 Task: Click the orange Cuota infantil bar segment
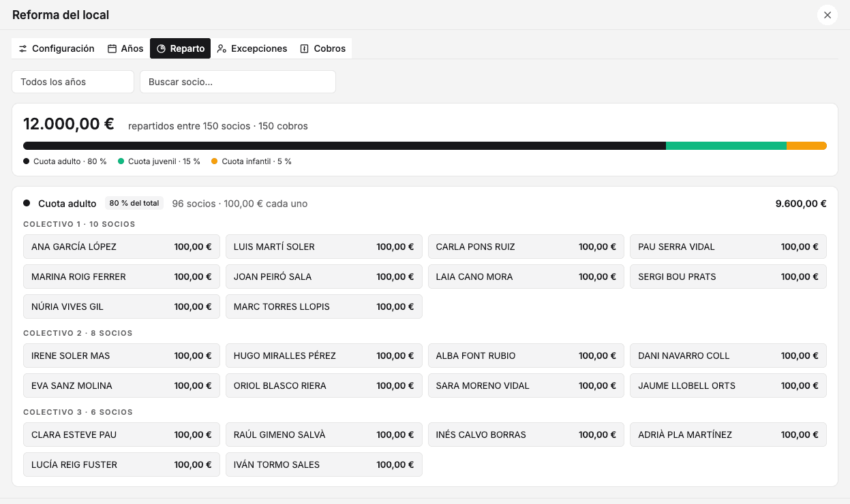(806, 146)
